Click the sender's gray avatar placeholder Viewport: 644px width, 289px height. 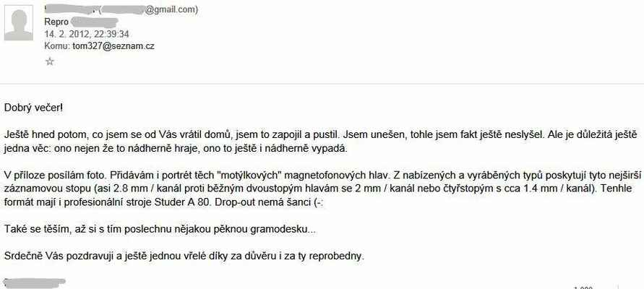point(19,23)
